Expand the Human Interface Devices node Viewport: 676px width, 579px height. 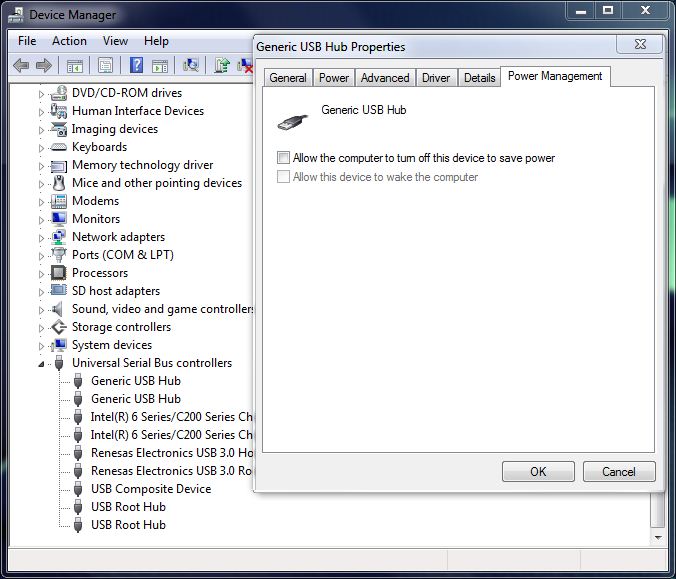pos(41,112)
